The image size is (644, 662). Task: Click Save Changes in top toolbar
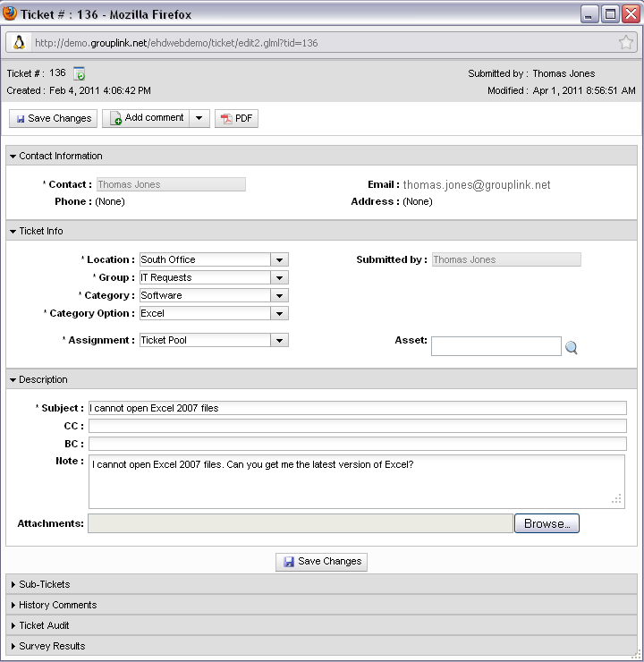(53, 118)
